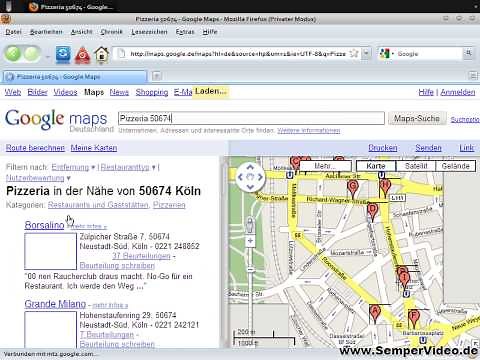Viewport: 480px width, 360px height.
Task: Click Borsalino's Beurteilung schreiben link
Action: coord(117,266)
